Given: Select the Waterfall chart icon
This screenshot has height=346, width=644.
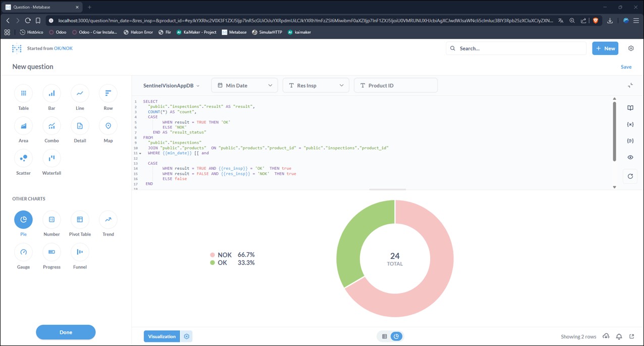Looking at the screenshot, I should (51, 158).
